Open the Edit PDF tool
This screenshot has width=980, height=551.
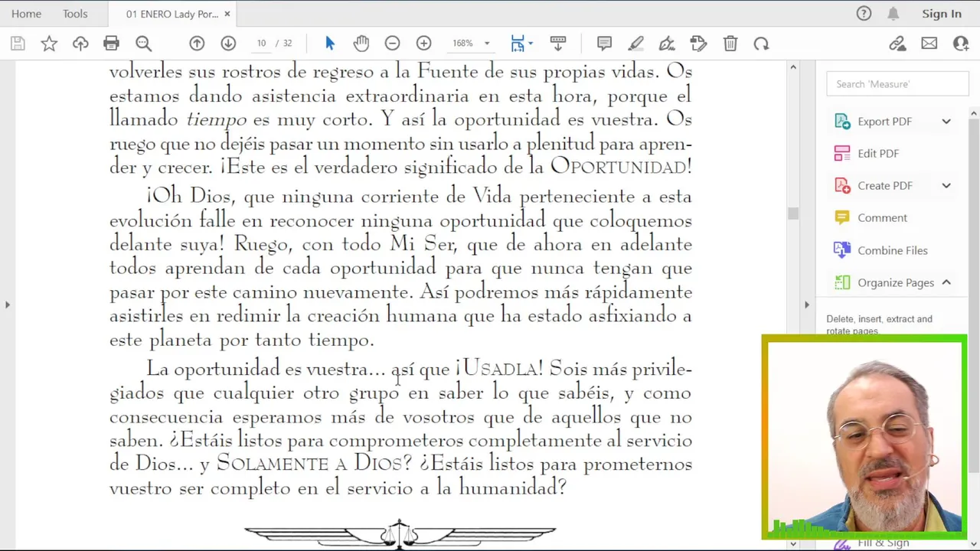878,154
